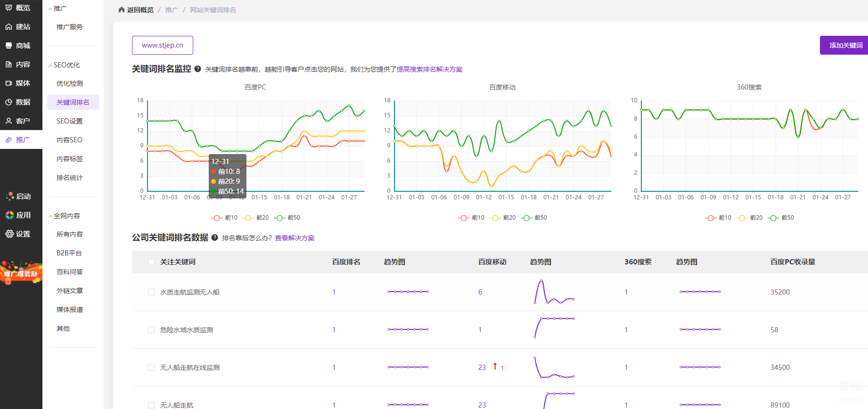Collapse the 全网内容 menu group
This screenshot has width=868, height=409.
pos(50,216)
